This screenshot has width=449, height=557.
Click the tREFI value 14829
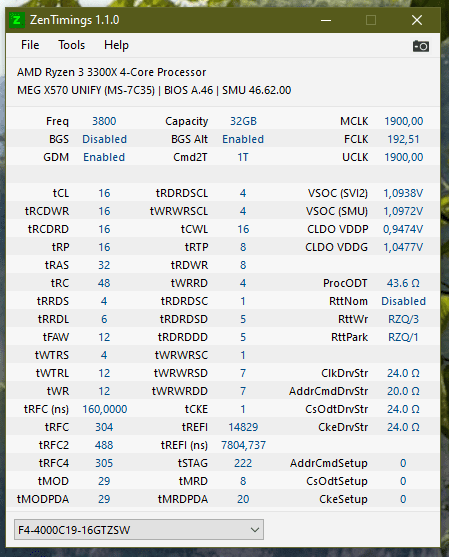243,427
